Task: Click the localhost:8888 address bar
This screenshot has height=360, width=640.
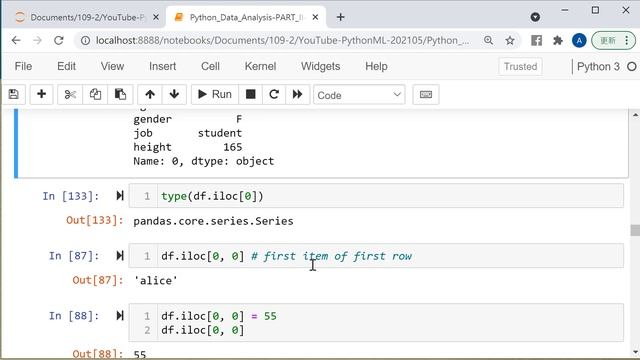Action: [x=282, y=40]
